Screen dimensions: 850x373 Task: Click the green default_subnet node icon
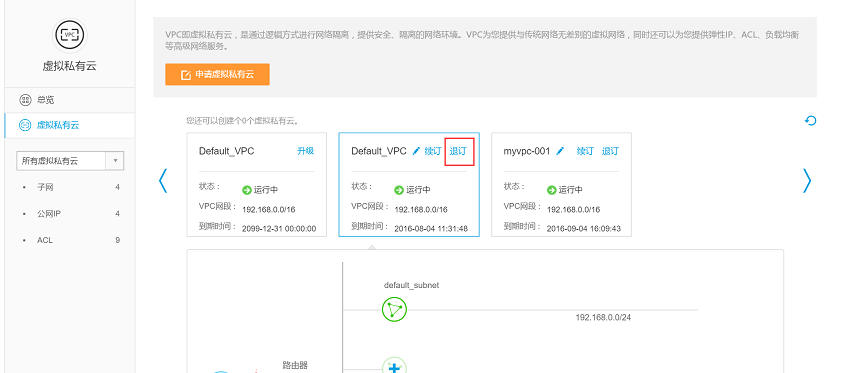click(x=394, y=310)
